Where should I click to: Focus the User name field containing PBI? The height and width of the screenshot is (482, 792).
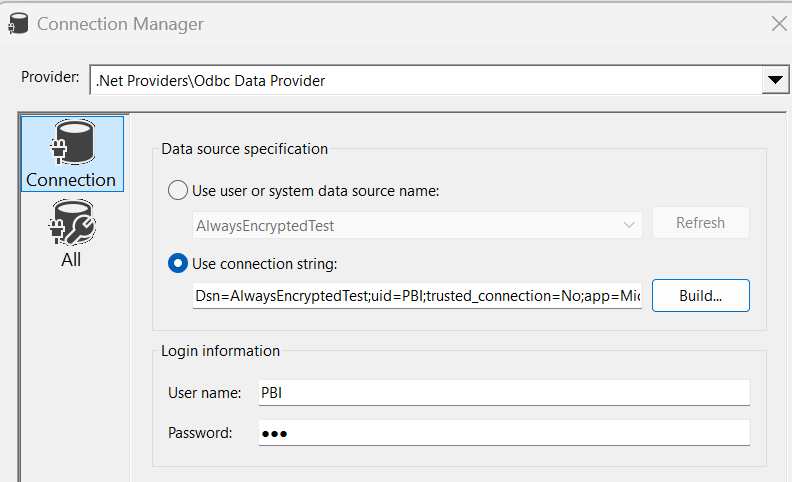503,393
